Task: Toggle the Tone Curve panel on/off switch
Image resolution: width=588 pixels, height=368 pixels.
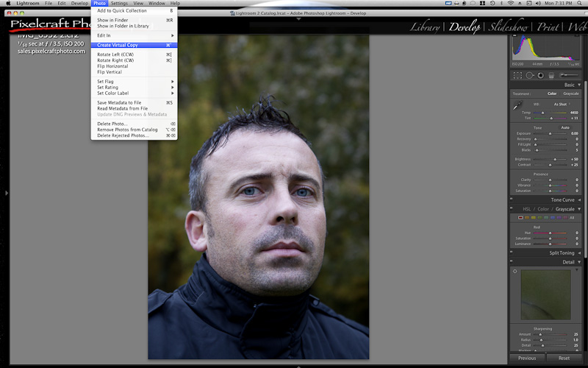Action: pos(511,199)
